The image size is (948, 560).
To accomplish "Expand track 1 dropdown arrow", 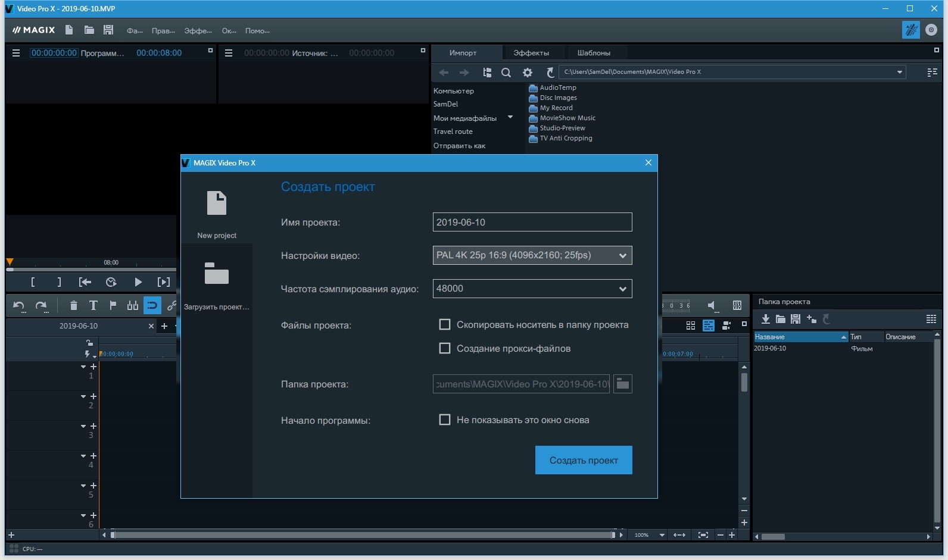I will point(83,367).
